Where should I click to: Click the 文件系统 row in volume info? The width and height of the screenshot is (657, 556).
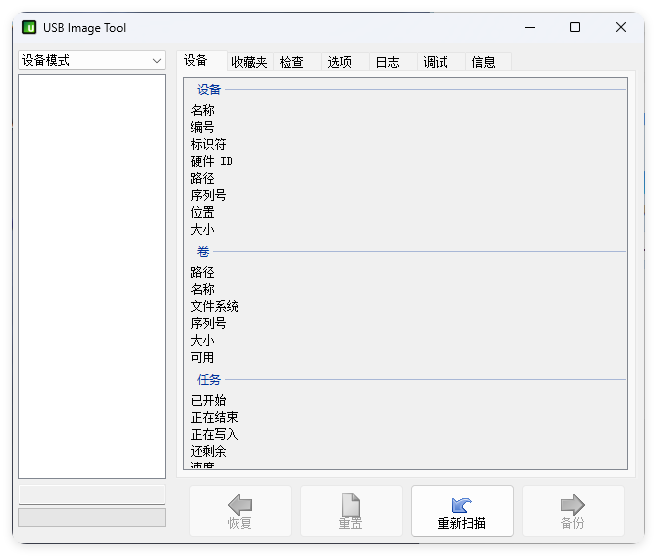(215, 306)
